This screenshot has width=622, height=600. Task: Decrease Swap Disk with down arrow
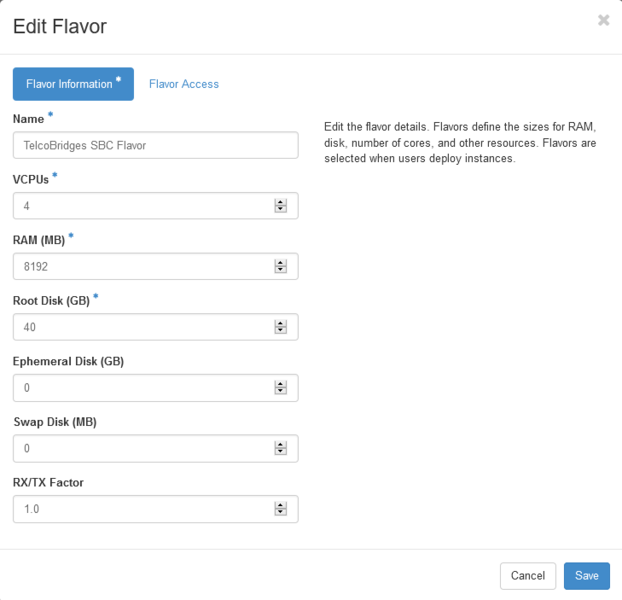[280, 452]
